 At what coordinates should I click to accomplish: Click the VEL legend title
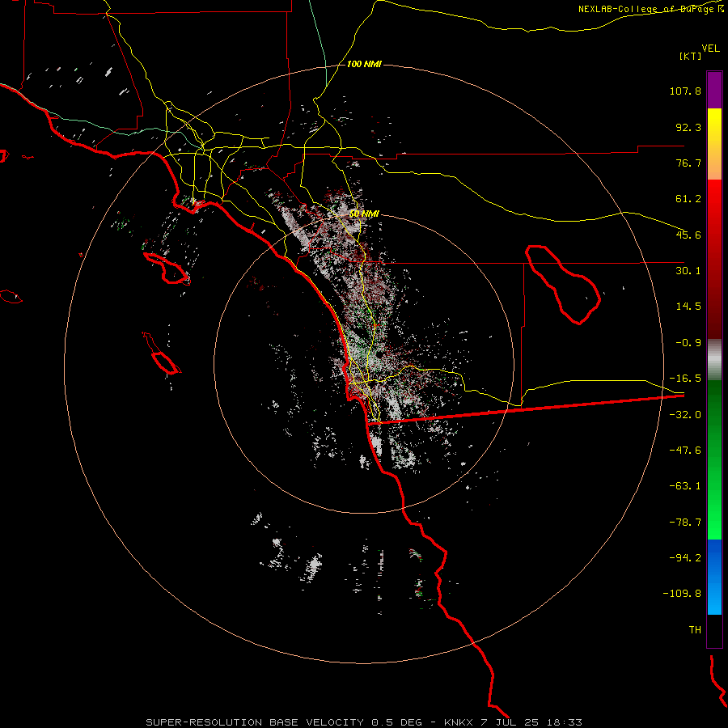(x=711, y=49)
